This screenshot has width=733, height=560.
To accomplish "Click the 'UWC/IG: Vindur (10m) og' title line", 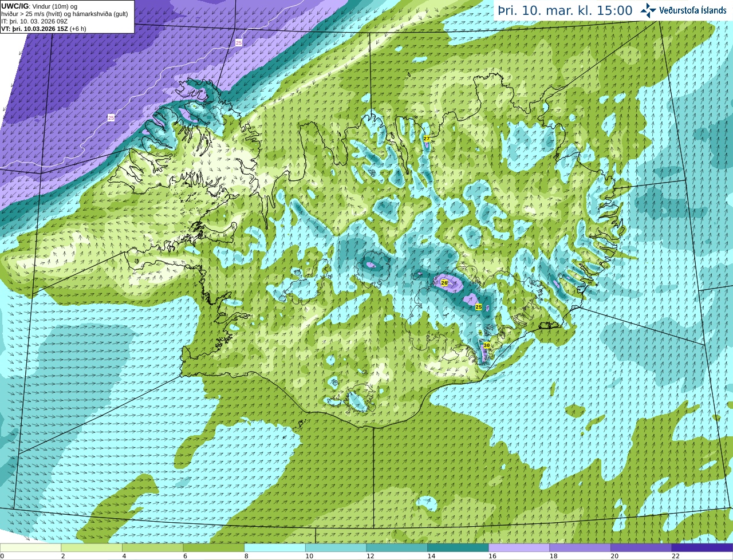I will 39,6.
